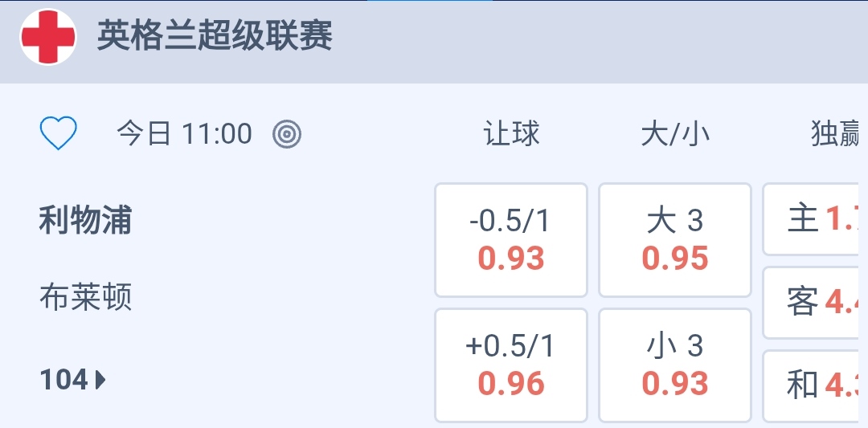Select handicap +0.5/1 at 0.96 odds
Image resolution: width=868 pixels, height=428 pixels.
(511, 365)
